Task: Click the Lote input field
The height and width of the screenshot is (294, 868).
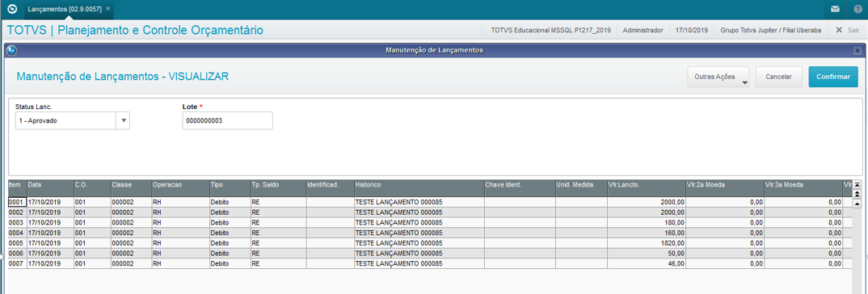Action: coord(228,120)
